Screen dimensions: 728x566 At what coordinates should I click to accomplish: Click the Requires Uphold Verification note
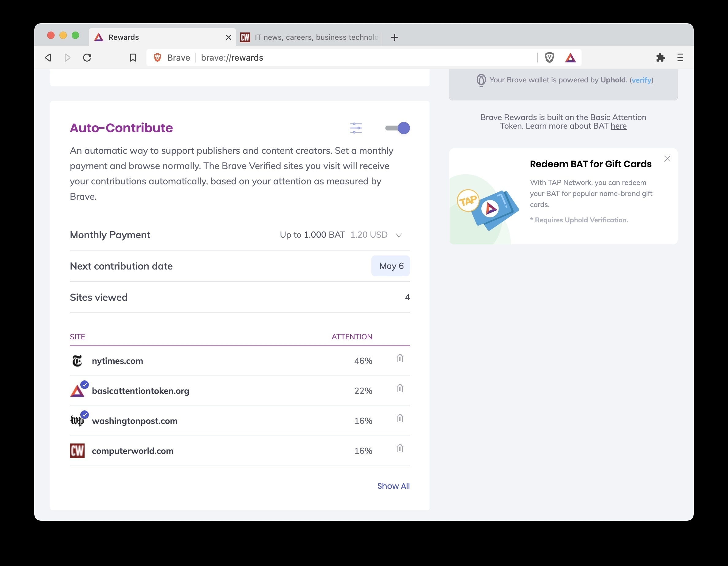click(579, 220)
